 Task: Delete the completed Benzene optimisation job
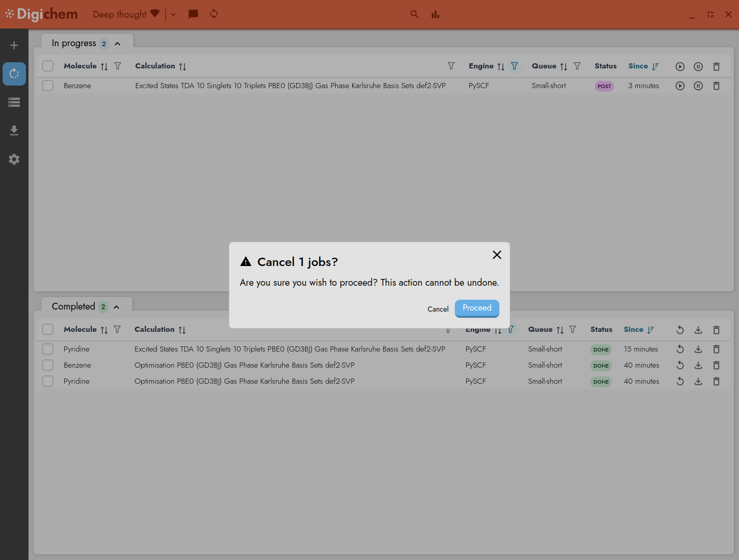[716, 365]
